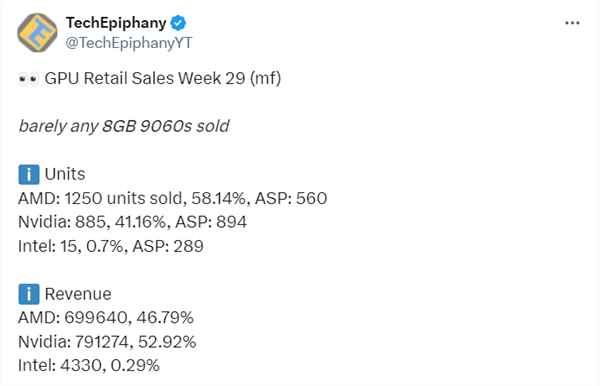Click the AMD 'ASP: 560' value
Screen dimensions: 600x386
pyautogui.click(x=291, y=198)
